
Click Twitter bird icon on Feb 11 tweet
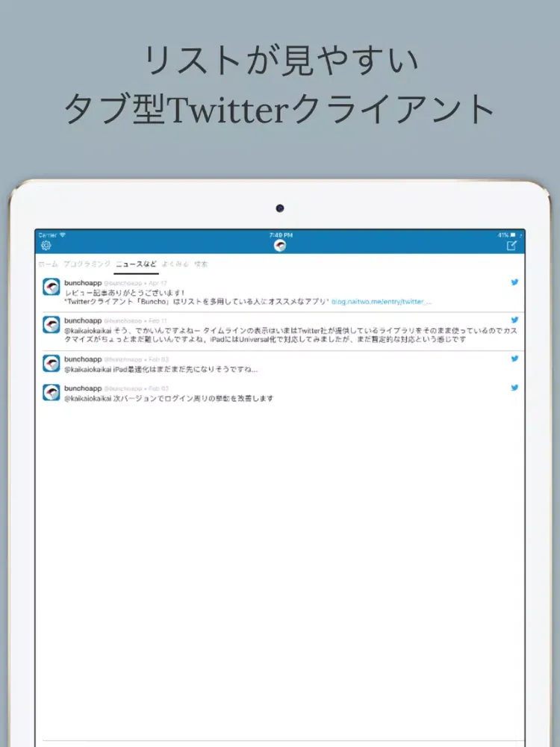(x=514, y=320)
